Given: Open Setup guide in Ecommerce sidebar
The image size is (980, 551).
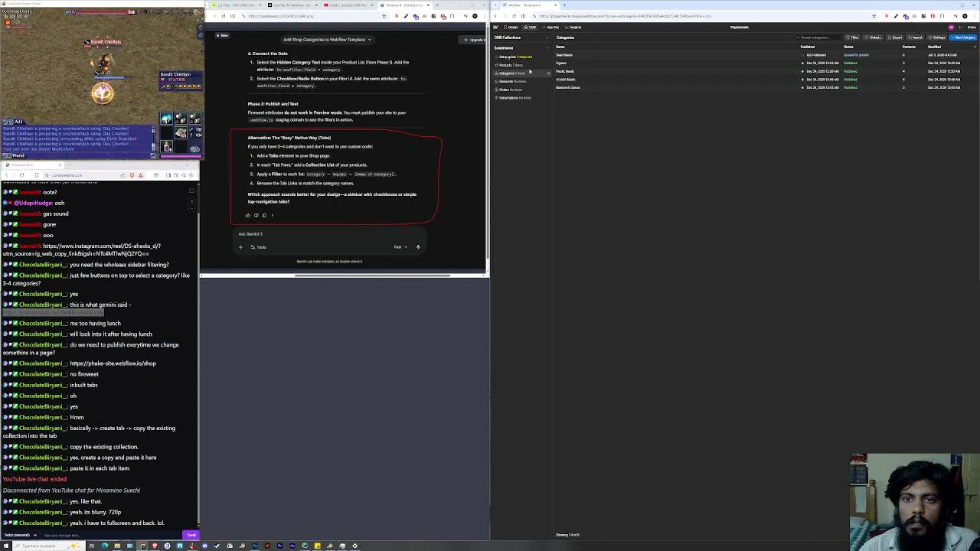Looking at the screenshot, I should tap(514, 57).
